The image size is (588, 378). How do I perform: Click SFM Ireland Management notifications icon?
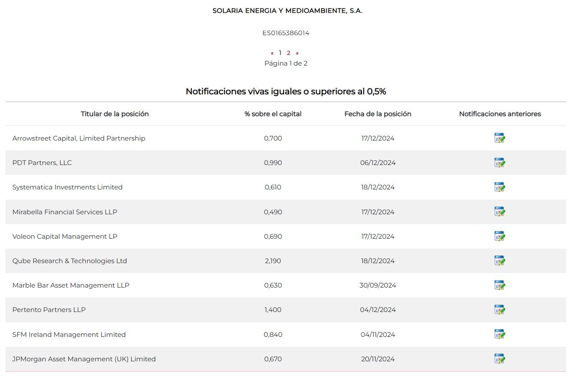click(x=500, y=334)
